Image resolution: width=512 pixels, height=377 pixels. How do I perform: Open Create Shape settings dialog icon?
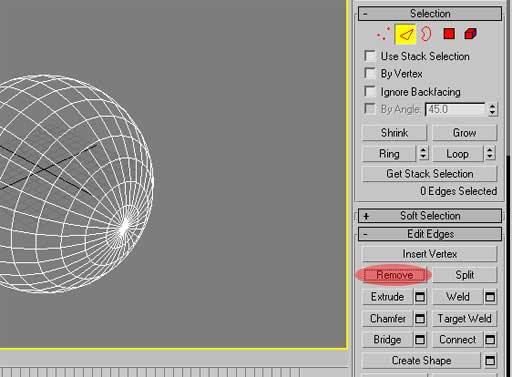pos(490,360)
